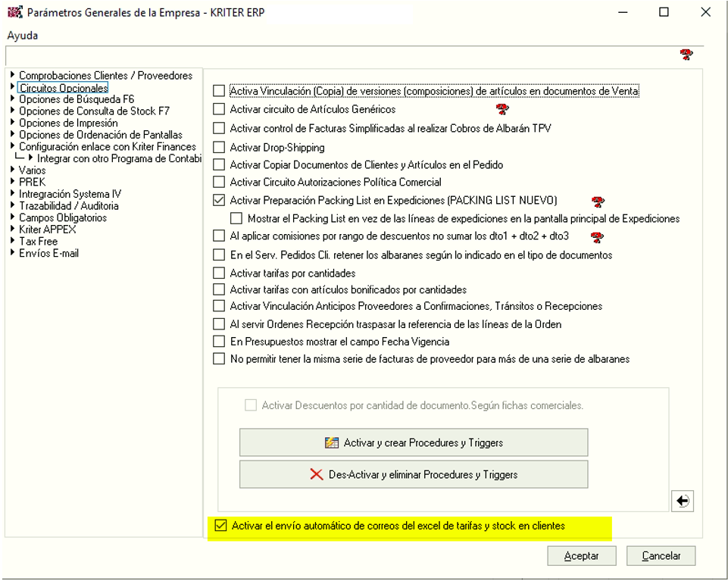Check Activar tarifas por cantidades
The height and width of the screenshot is (581, 728).
(219, 273)
